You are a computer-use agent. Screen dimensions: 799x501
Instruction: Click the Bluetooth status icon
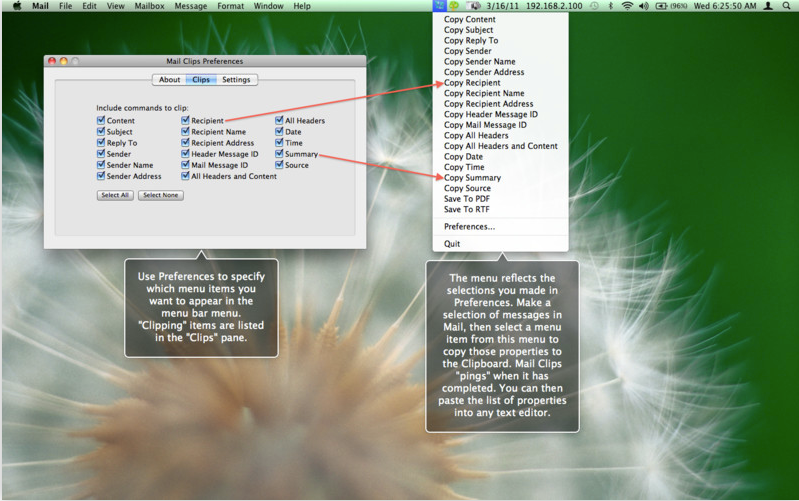click(x=611, y=6)
